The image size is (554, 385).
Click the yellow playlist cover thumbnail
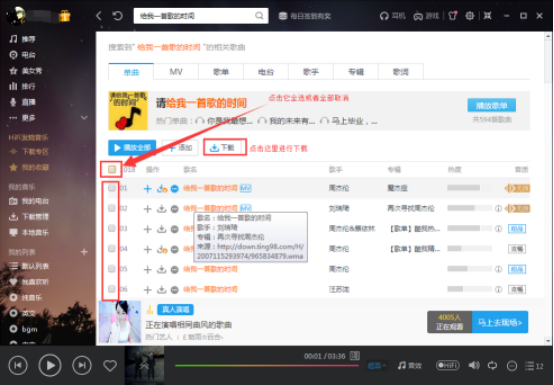tap(128, 111)
